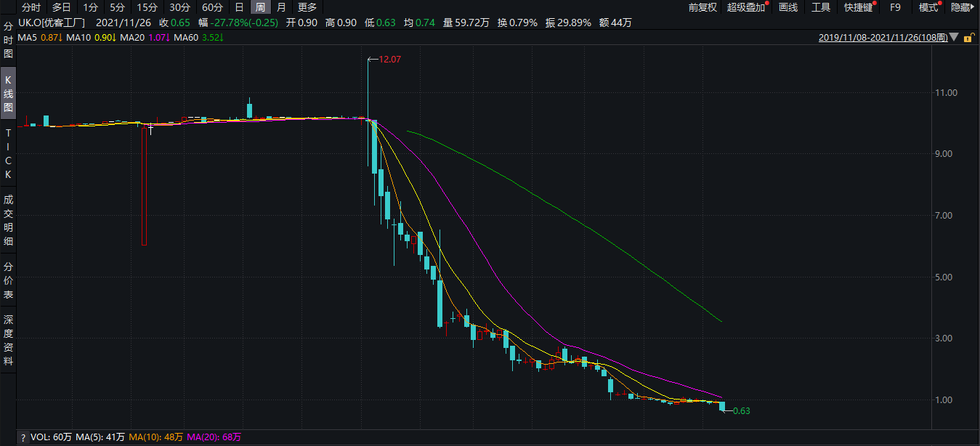Click the UK.O[优客工厂] stock name

[x=51, y=23]
